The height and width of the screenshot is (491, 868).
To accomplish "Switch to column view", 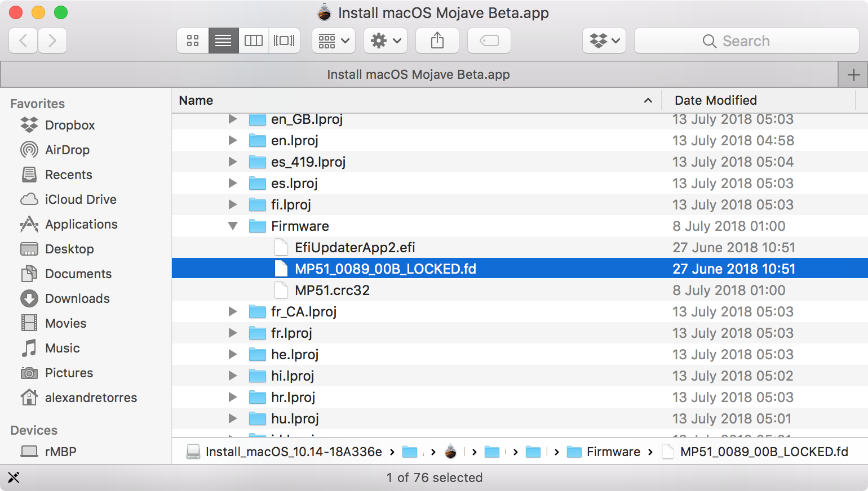I will pos(254,41).
